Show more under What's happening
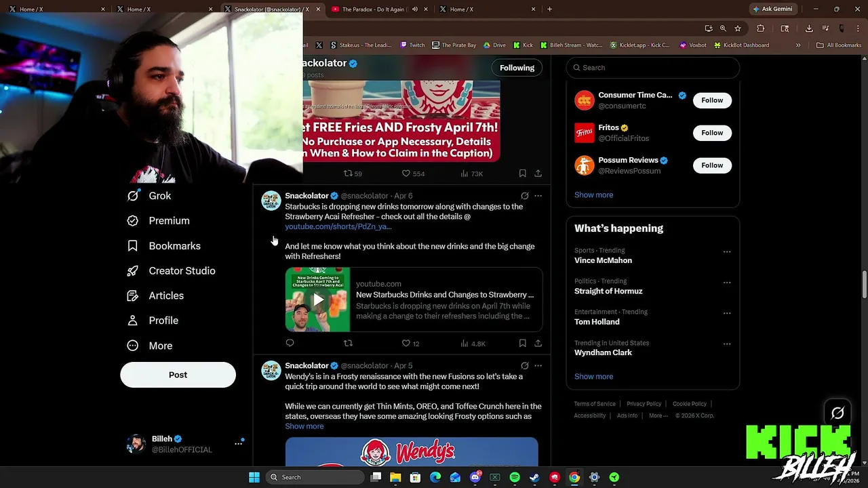 click(x=593, y=376)
